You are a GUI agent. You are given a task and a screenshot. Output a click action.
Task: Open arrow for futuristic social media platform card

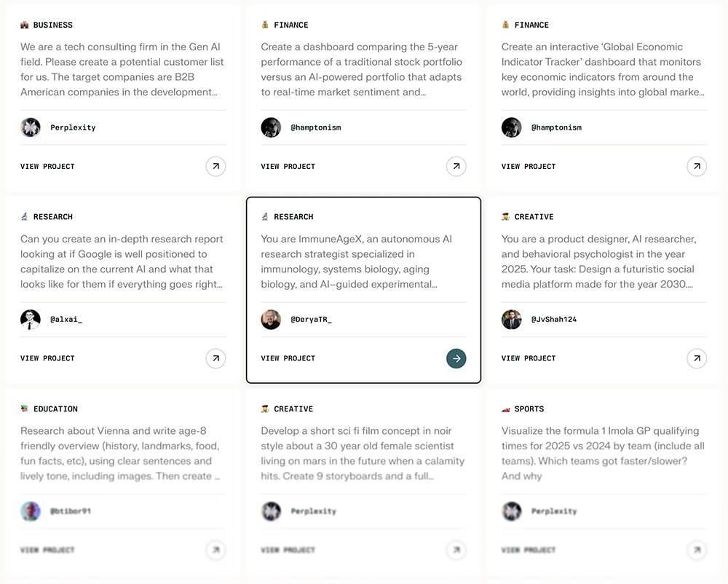click(697, 358)
